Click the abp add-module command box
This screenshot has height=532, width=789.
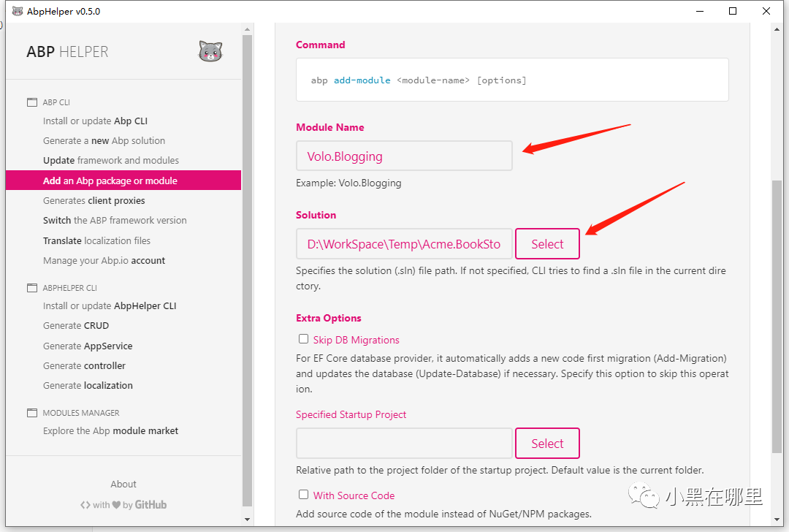click(512, 80)
